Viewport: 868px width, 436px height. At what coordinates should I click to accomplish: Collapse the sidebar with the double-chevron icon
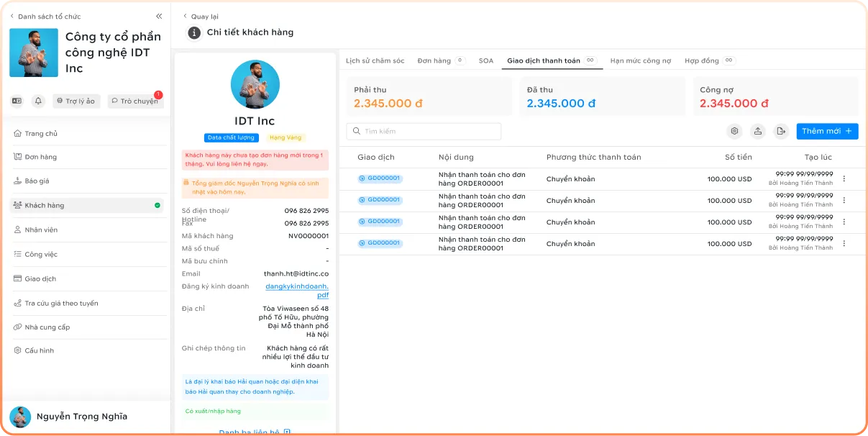(159, 16)
